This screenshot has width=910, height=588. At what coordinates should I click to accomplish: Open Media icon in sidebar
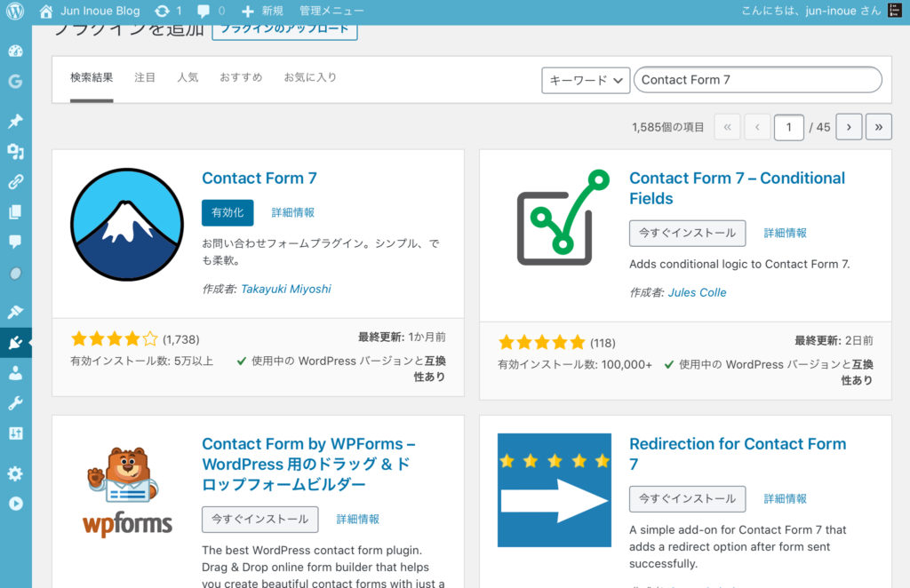(x=16, y=151)
